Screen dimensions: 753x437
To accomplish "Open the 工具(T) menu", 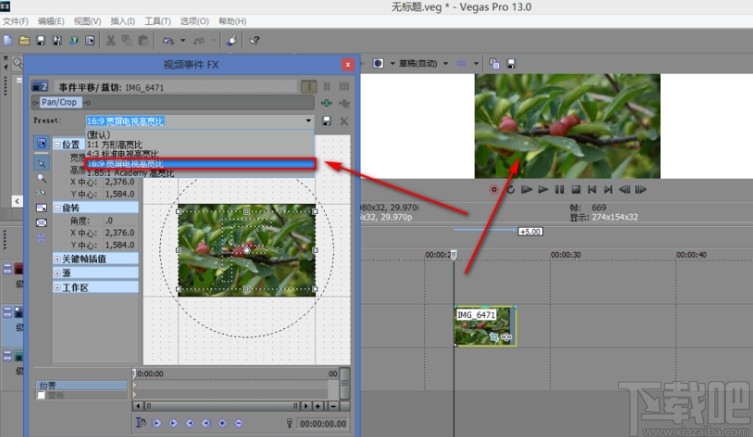I will tap(158, 21).
